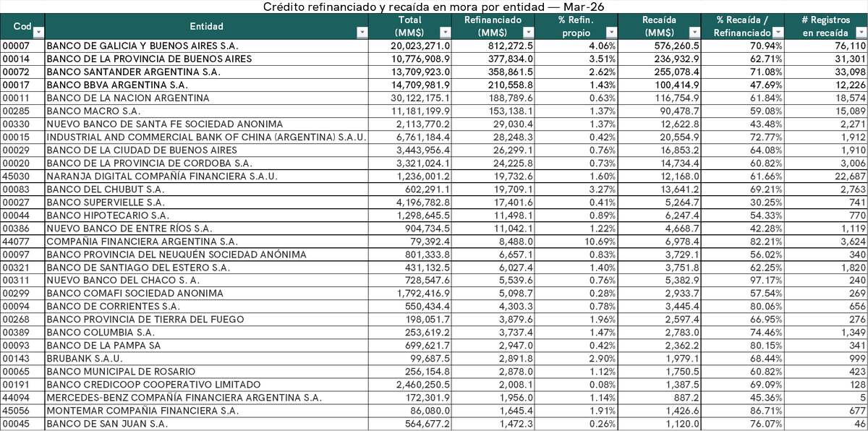Select cell 'BANCO DE SANTIAGO DEL ESTERO S.A.'
The height and width of the screenshot is (431, 868).
coord(207,268)
